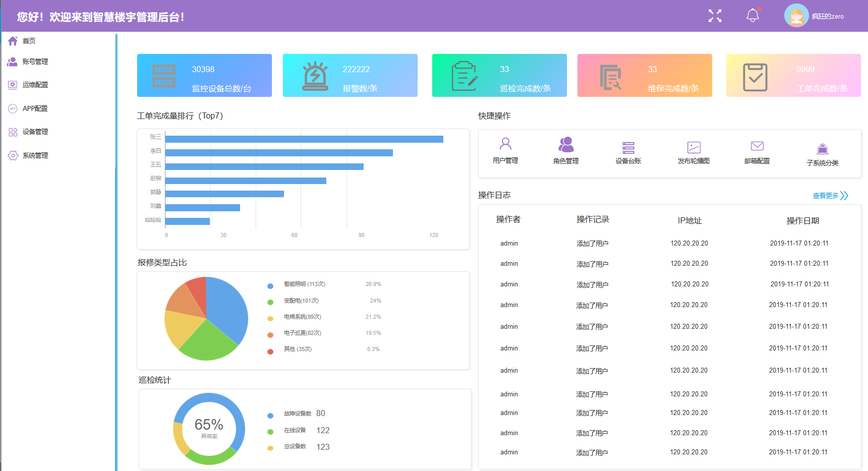Click the 李四 bar in ranking chart
Image resolution: width=868 pixels, height=471 pixels.
point(279,152)
